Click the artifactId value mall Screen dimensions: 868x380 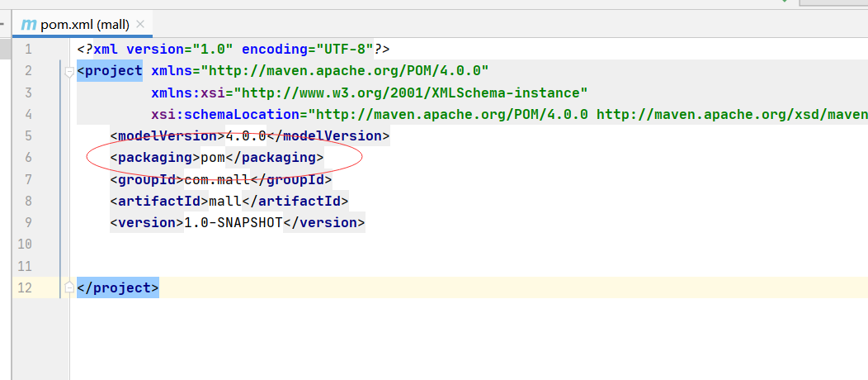pos(224,201)
